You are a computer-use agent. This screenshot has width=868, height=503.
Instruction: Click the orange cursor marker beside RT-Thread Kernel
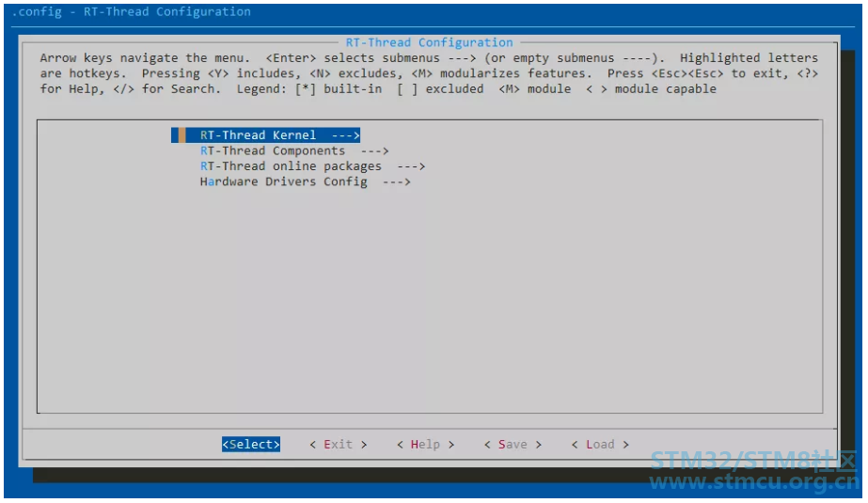click(x=181, y=135)
